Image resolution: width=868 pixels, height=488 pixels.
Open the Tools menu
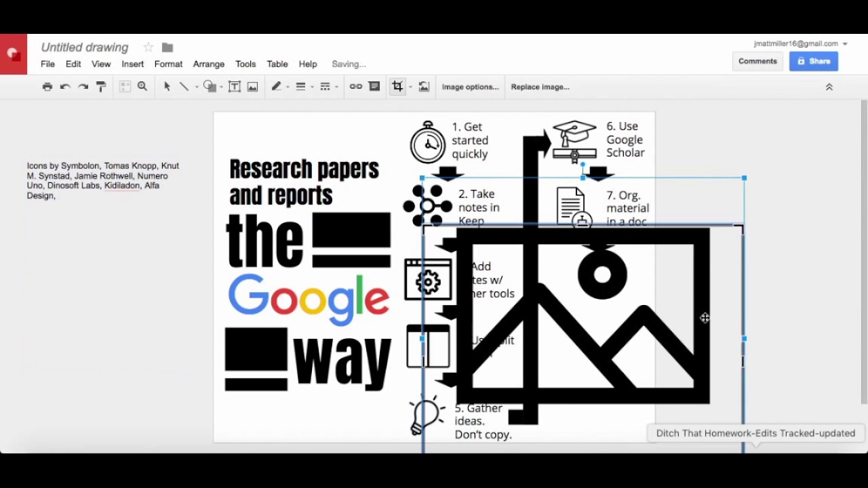[245, 64]
